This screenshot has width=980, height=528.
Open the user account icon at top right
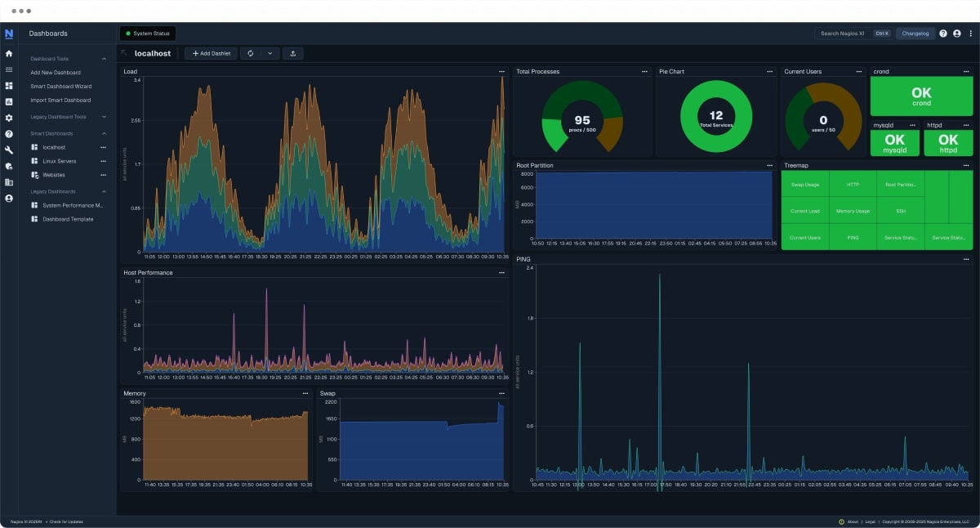pos(958,34)
